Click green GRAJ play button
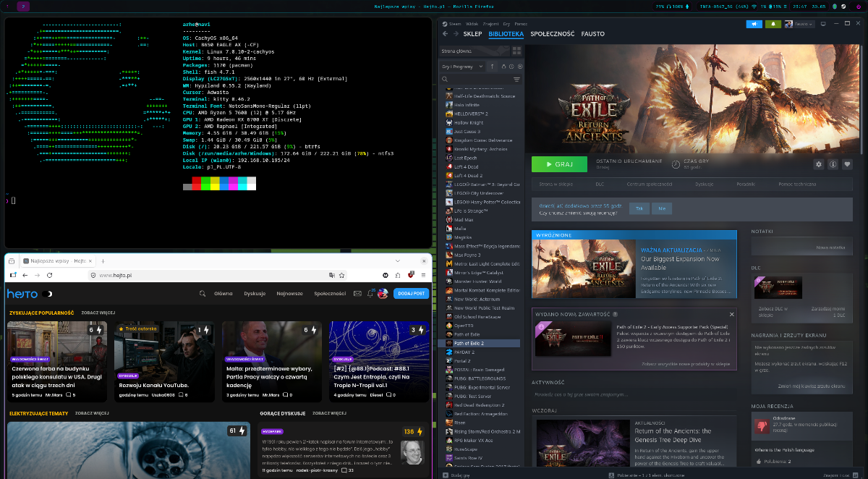Image resolution: width=868 pixels, height=479 pixels. 559,164
